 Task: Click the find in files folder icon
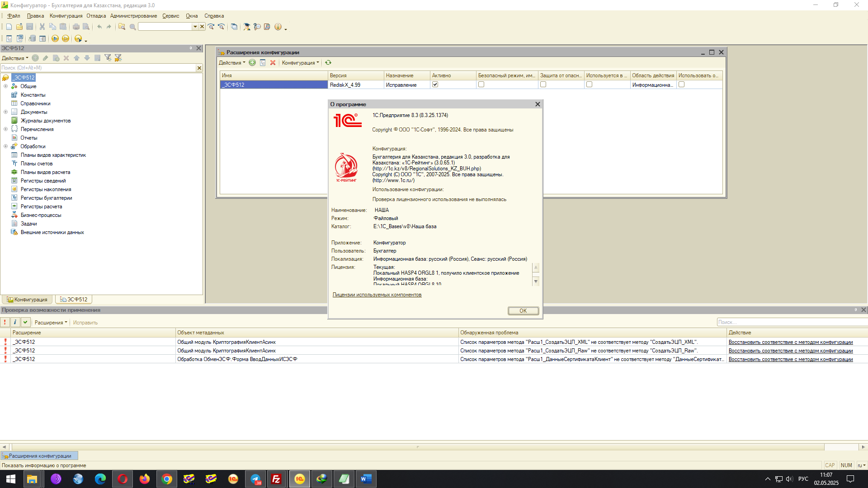[122, 27]
